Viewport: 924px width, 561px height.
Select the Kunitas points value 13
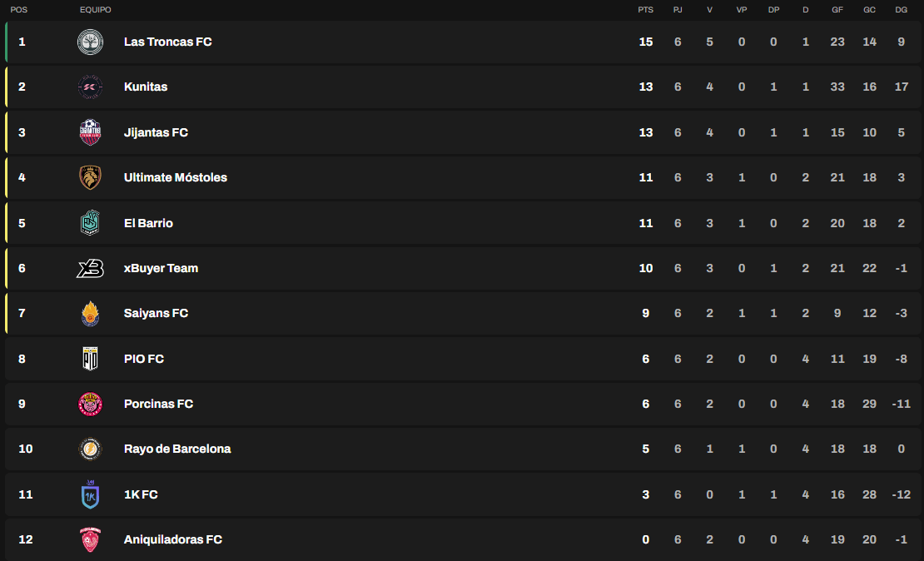[x=646, y=87]
